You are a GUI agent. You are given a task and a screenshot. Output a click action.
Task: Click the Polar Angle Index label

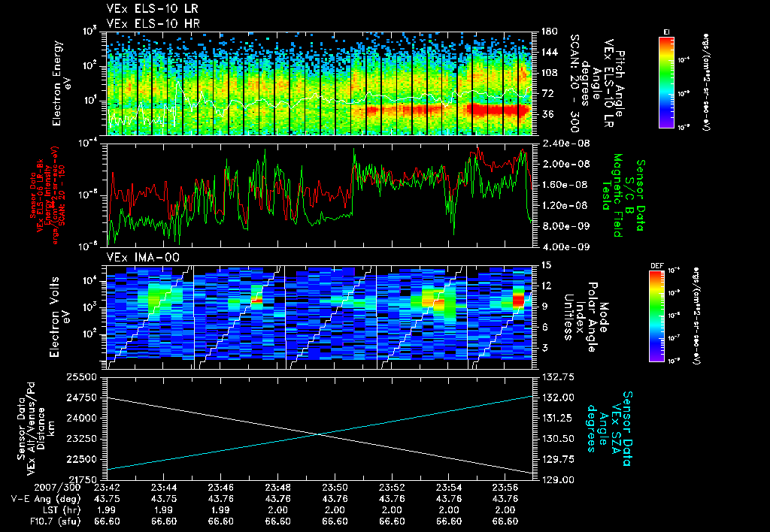[585, 317]
